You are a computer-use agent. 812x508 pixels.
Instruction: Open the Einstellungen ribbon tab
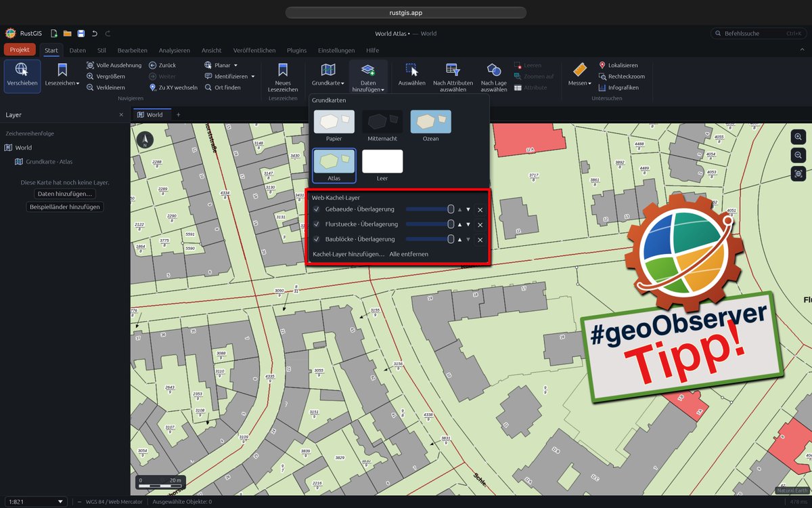point(336,50)
